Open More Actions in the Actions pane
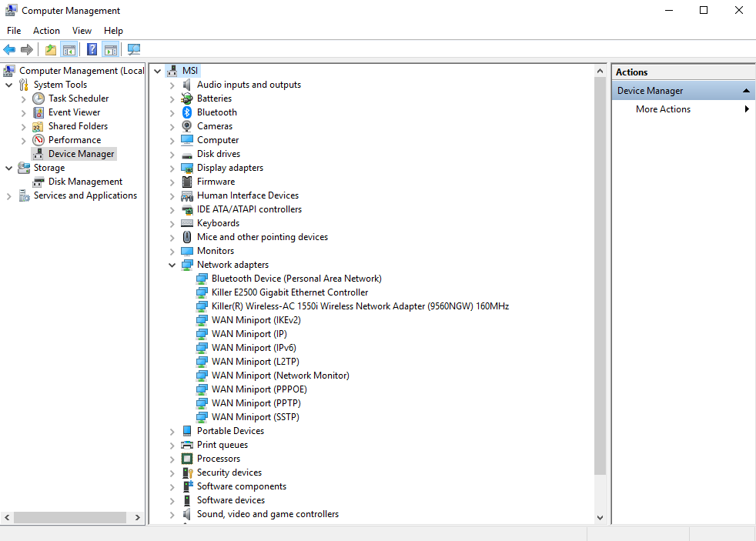This screenshot has width=756, height=541. pos(663,109)
